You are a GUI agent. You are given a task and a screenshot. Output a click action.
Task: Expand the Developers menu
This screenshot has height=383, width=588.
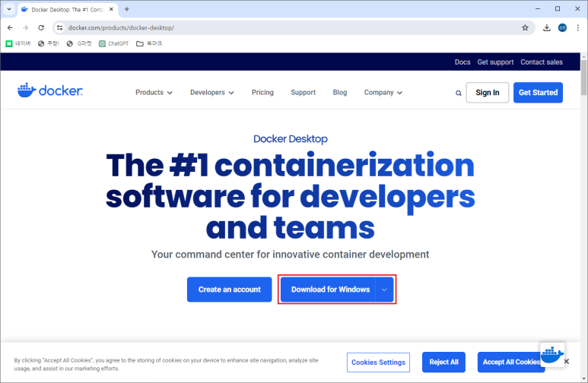(212, 93)
